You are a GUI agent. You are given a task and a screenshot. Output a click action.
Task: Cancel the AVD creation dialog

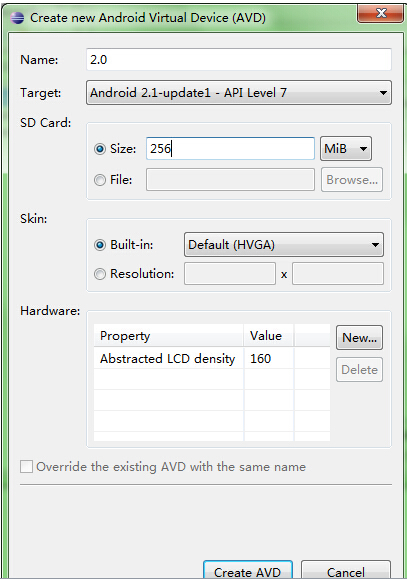tap(346, 570)
